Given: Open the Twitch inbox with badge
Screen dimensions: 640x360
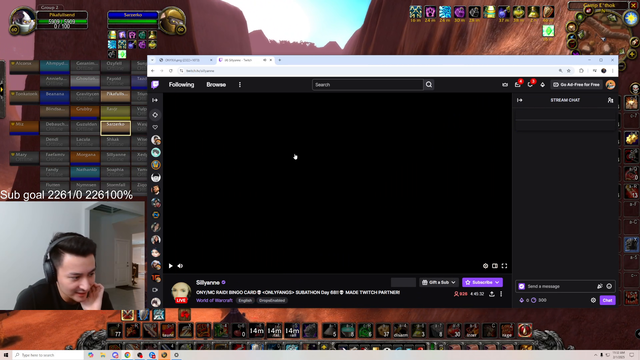Looking at the screenshot, I should pos(518,84).
